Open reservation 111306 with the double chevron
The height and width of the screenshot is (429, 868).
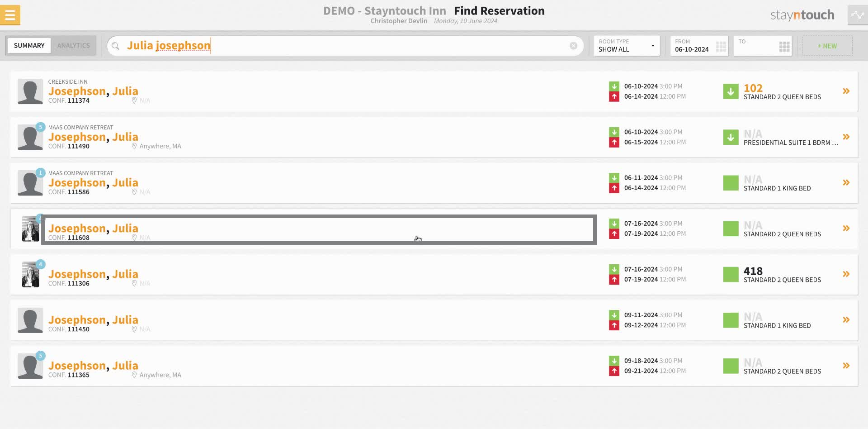846,274
